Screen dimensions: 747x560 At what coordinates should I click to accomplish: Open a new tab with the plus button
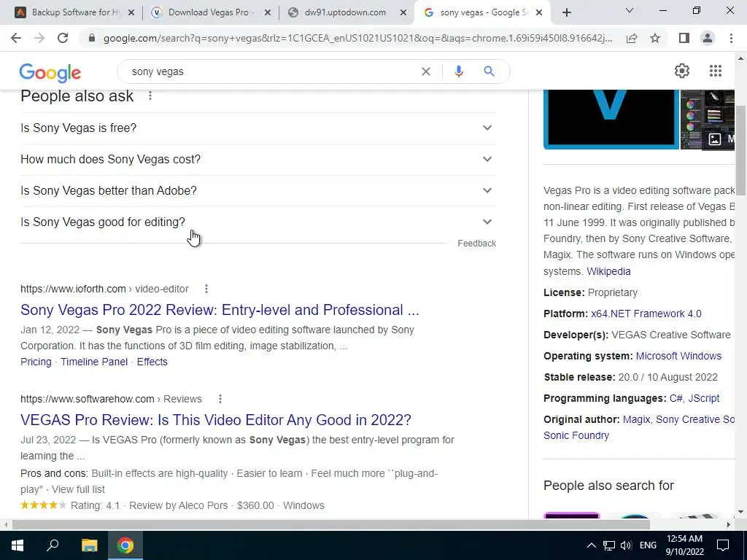click(x=566, y=12)
